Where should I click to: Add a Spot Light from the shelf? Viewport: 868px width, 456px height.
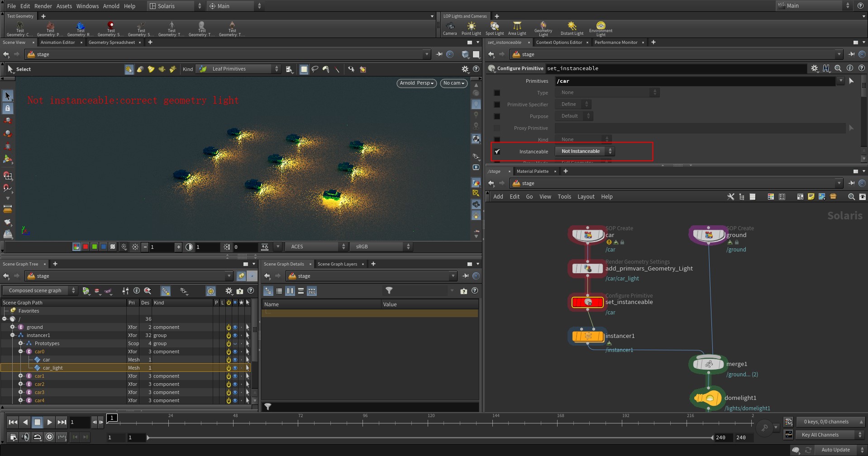[x=494, y=28]
